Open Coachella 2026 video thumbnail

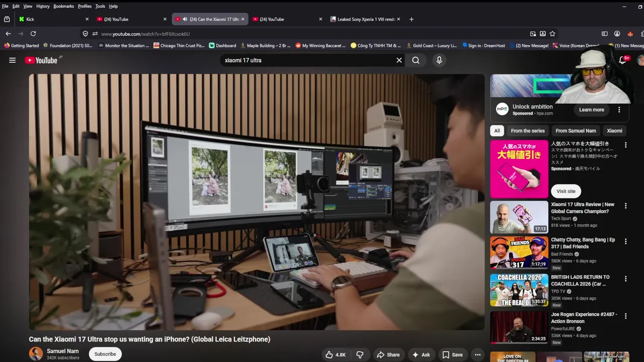[519, 290]
